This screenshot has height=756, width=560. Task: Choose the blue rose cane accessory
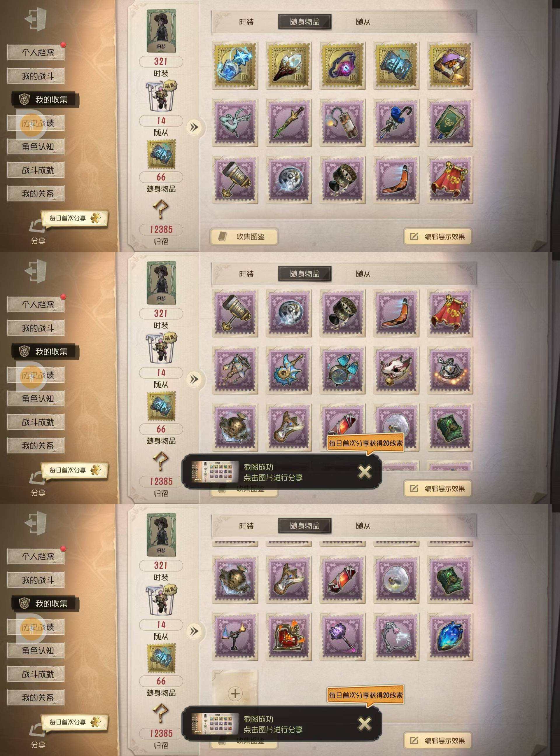click(396, 123)
